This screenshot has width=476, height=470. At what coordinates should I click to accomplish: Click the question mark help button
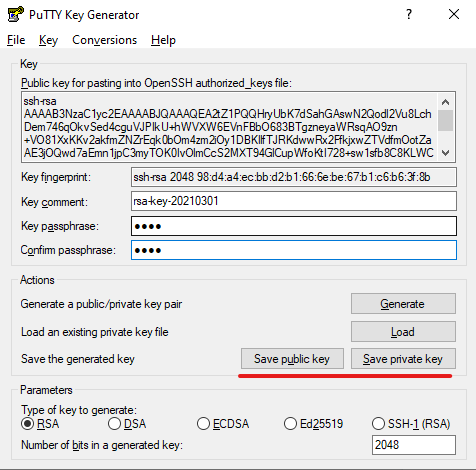click(409, 14)
